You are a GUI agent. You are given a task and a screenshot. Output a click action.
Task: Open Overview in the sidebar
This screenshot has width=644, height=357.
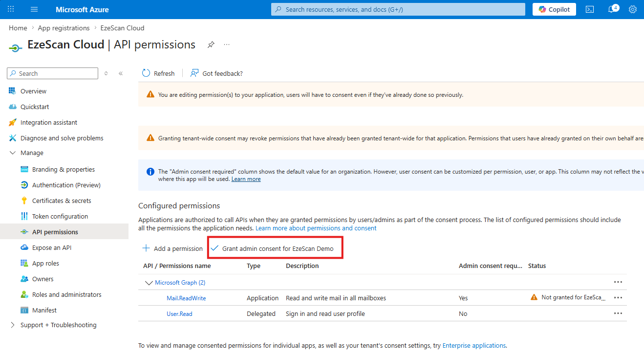click(x=33, y=91)
